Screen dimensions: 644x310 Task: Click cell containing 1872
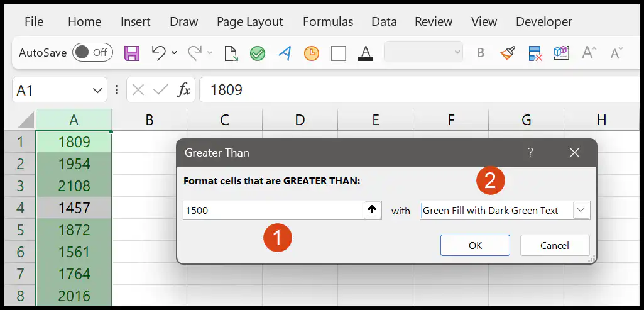[74, 230]
